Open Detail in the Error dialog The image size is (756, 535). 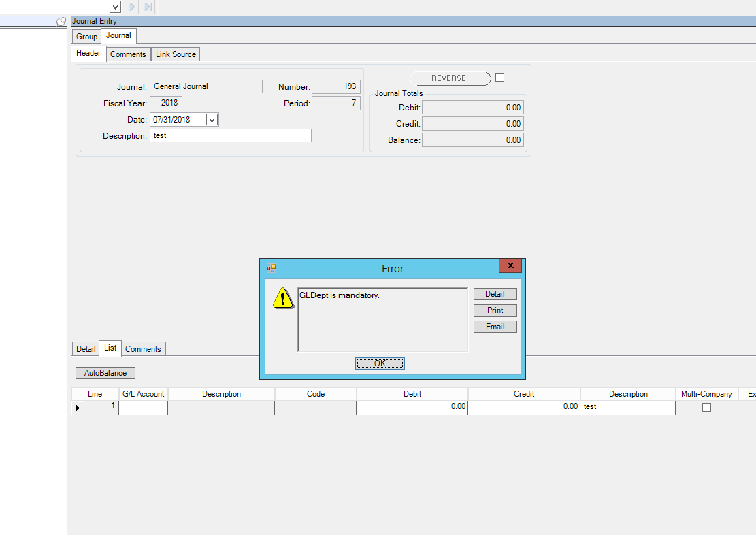click(495, 294)
